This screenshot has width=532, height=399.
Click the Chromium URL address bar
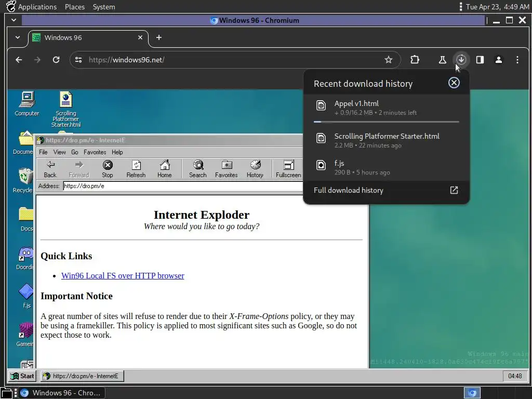pos(234,60)
